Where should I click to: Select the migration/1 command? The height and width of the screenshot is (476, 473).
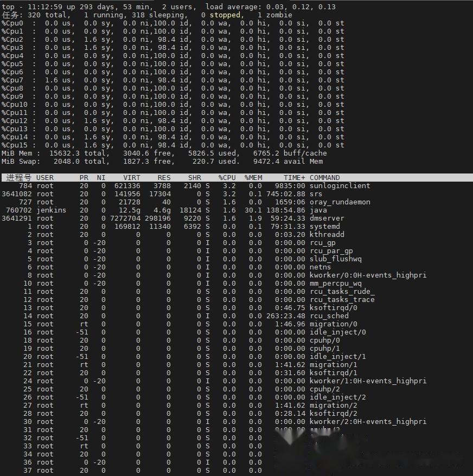333,365
